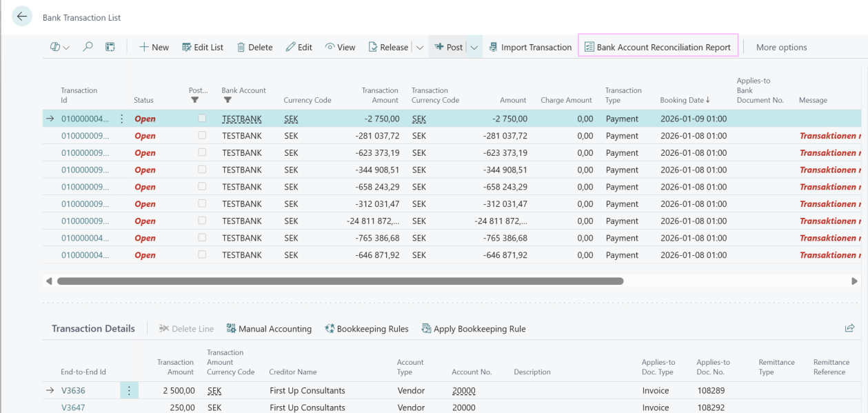Click the share icon in Transaction Details
Viewport: 868px width, 413px height.
tap(849, 328)
